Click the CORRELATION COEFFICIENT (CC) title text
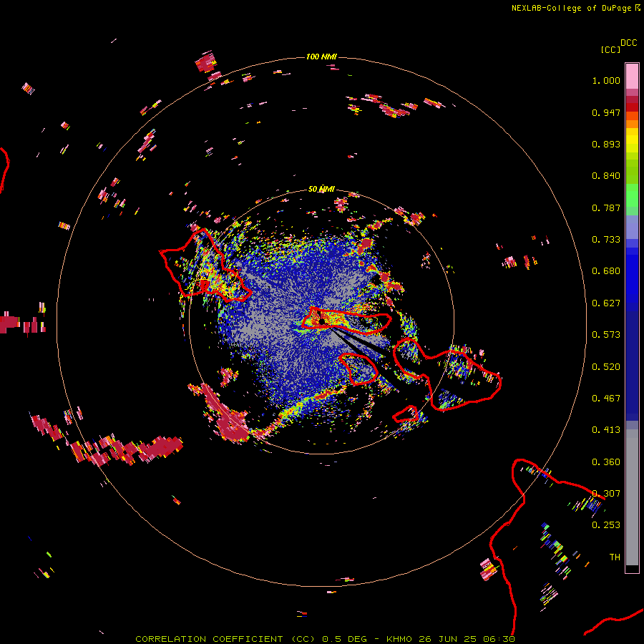 pyautogui.click(x=225, y=639)
